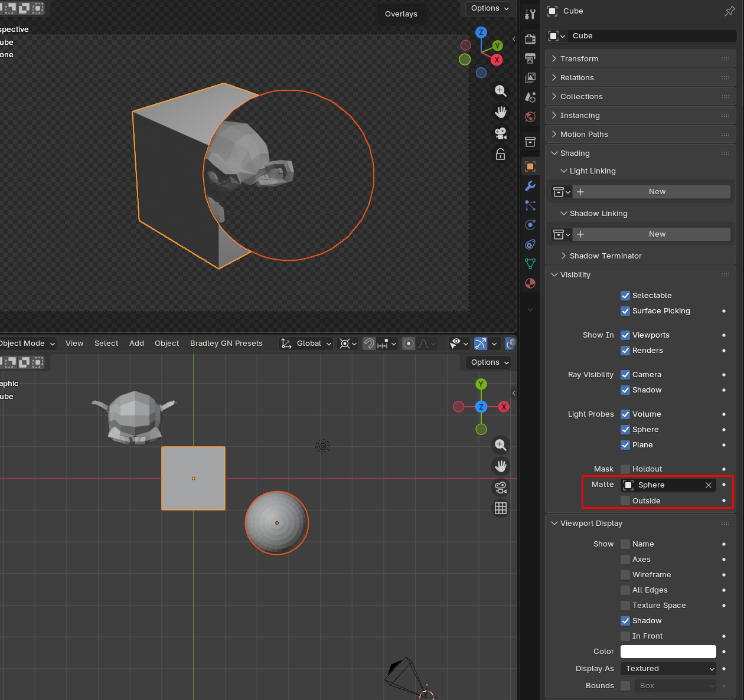Open the Material properties tab
Screen dimensions: 744x700
pos(530,283)
